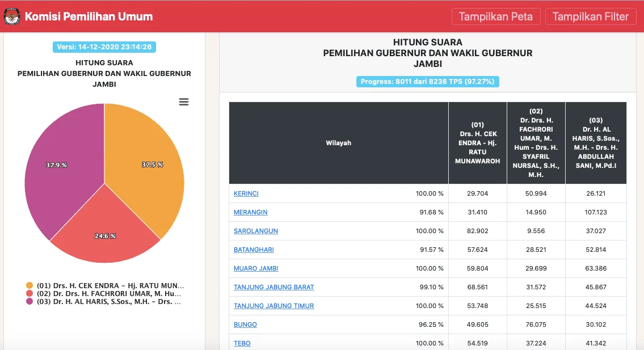Screen dimensions: 644x350
Task: Open the MERANGIN region link
Action: click(x=250, y=212)
